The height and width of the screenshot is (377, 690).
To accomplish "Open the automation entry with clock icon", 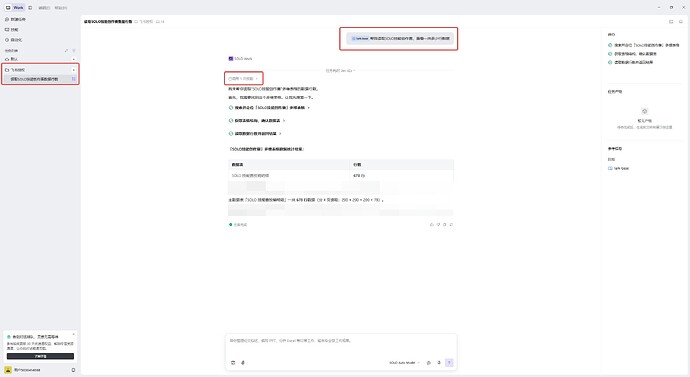I will (x=13, y=40).
